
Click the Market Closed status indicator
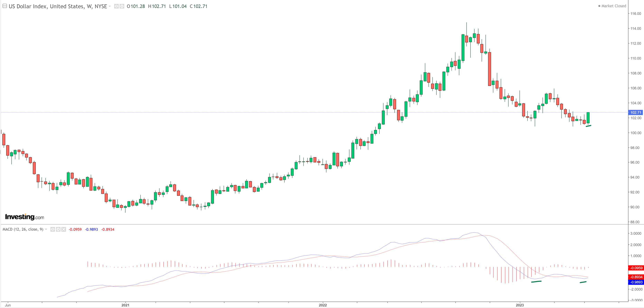[x=612, y=6]
